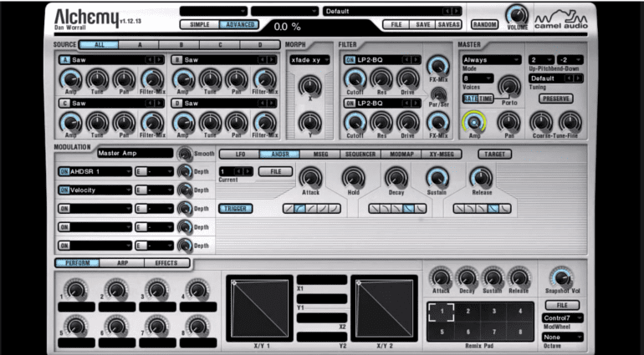Switch to SIMPLE view mode
The width and height of the screenshot is (644, 355).
pos(200,24)
